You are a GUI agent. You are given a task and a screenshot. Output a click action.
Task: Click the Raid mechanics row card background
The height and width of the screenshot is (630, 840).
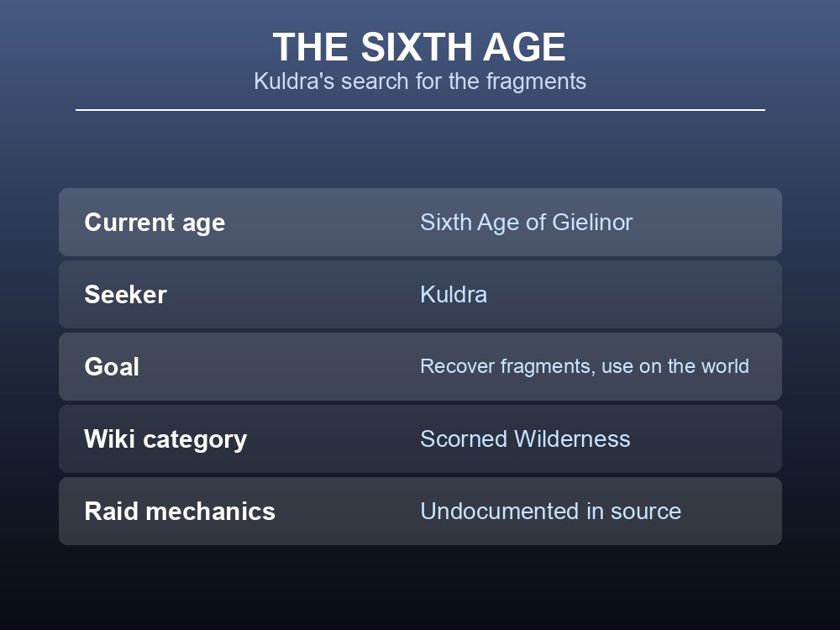click(420, 512)
